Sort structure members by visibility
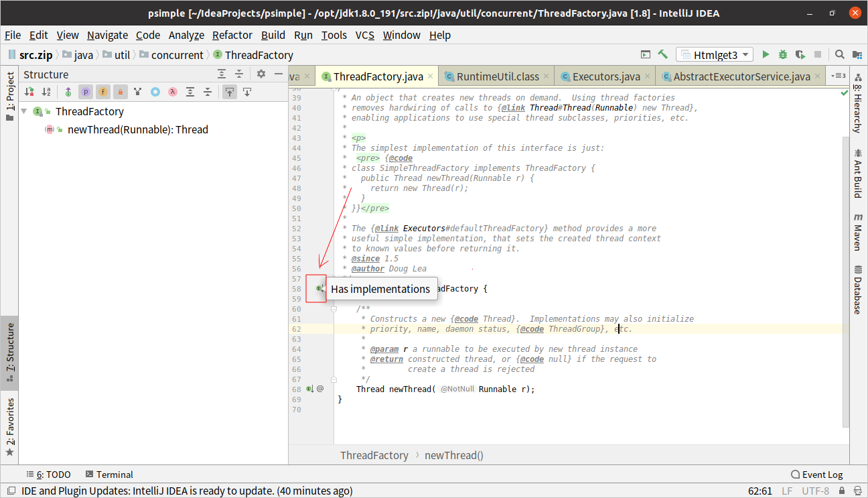The width and height of the screenshot is (868, 498). pyautogui.click(x=29, y=92)
